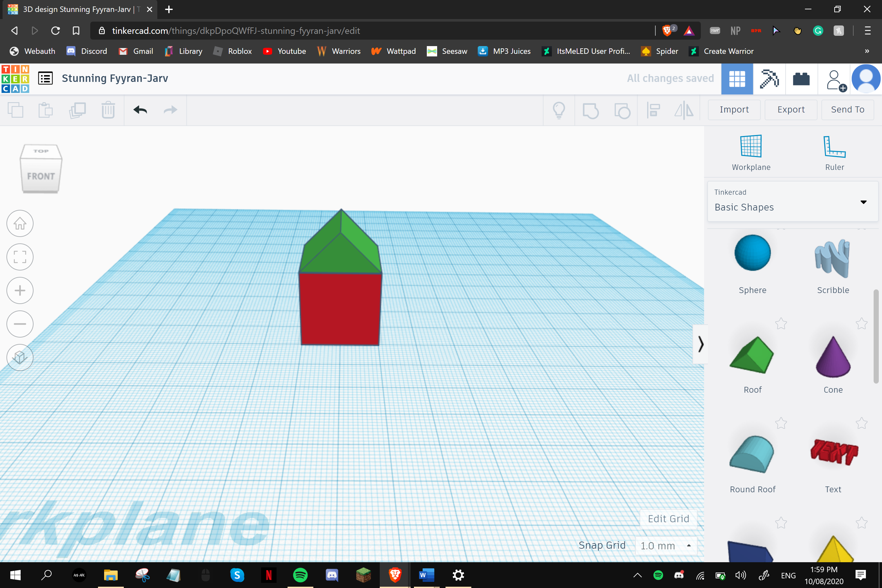Open the user profile avatar

866,79
